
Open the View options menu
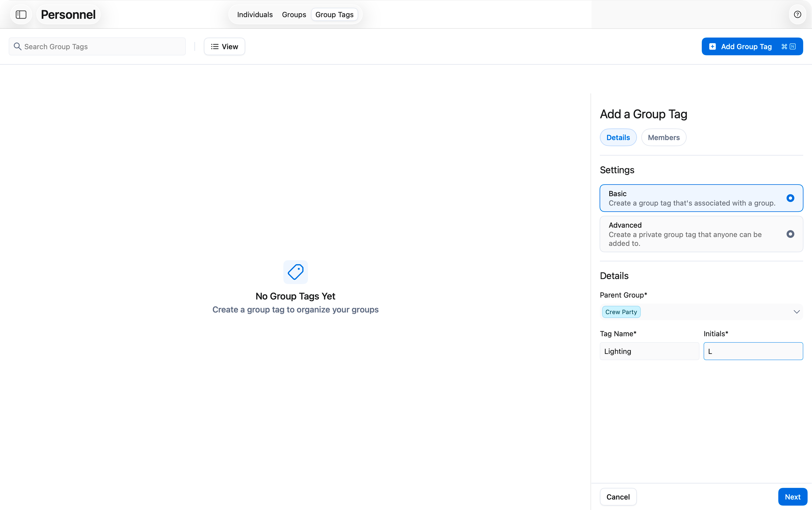pyautogui.click(x=224, y=47)
